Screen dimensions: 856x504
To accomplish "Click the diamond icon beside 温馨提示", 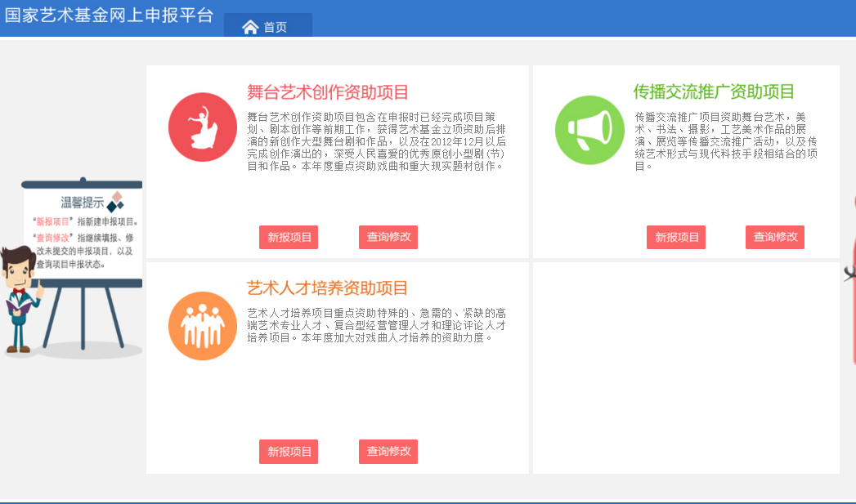I will pos(117,201).
